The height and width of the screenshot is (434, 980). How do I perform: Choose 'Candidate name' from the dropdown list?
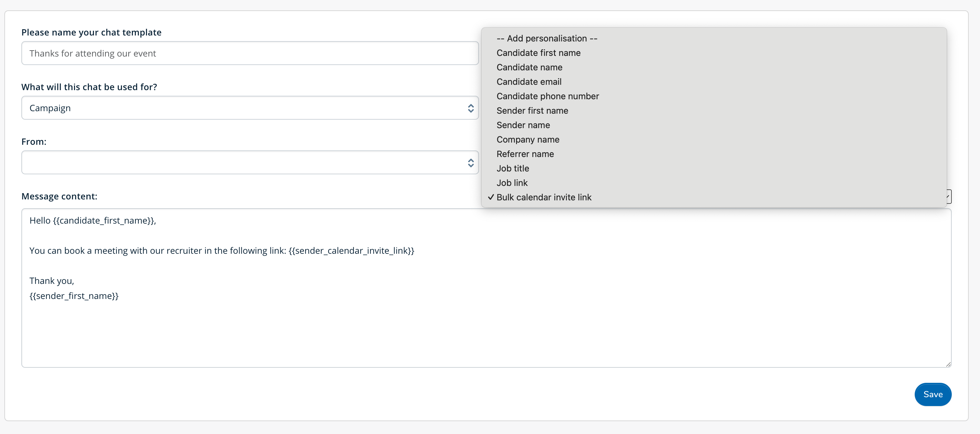point(529,68)
